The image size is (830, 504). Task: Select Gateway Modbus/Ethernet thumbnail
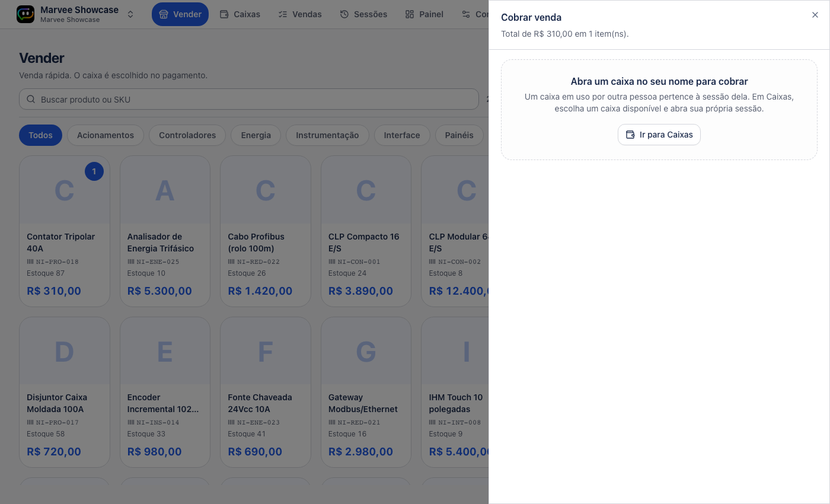point(366,351)
